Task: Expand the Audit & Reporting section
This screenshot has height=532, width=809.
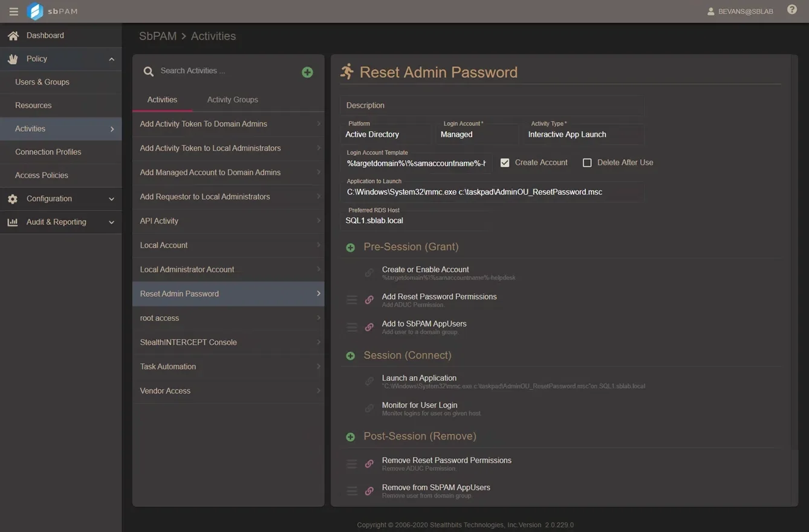Action: point(111,222)
